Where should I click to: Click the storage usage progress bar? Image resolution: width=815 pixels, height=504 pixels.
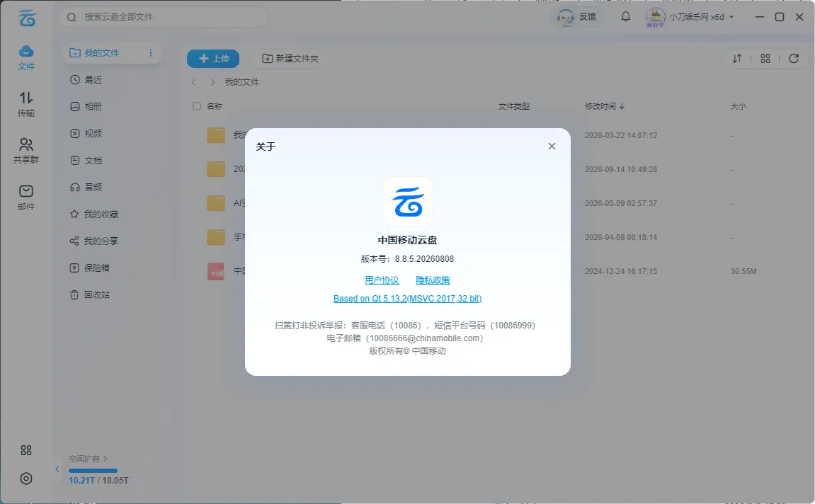(93, 471)
